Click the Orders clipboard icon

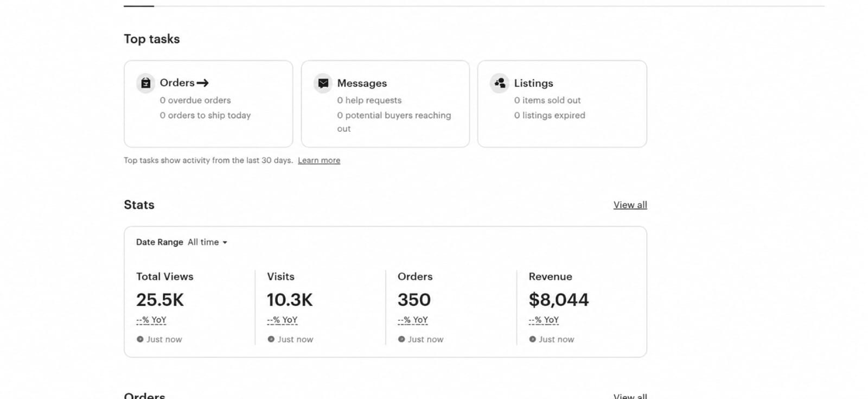tap(145, 83)
